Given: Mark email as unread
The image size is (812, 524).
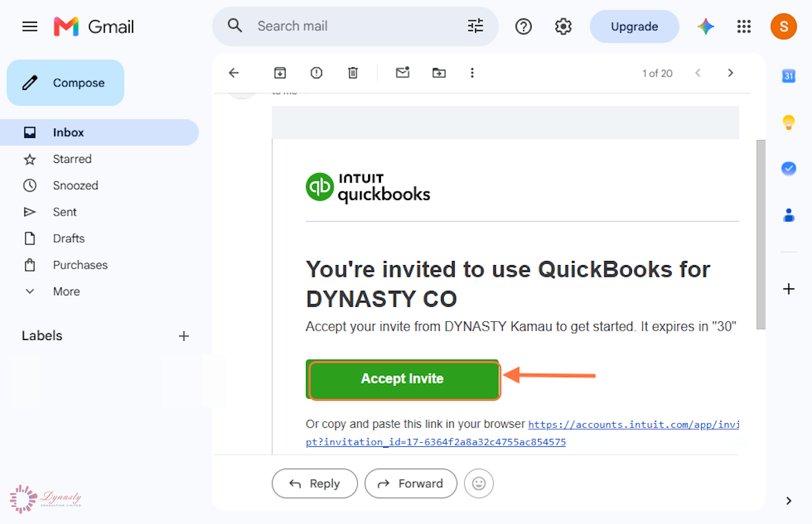Looking at the screenshot, I should (403, 72).
